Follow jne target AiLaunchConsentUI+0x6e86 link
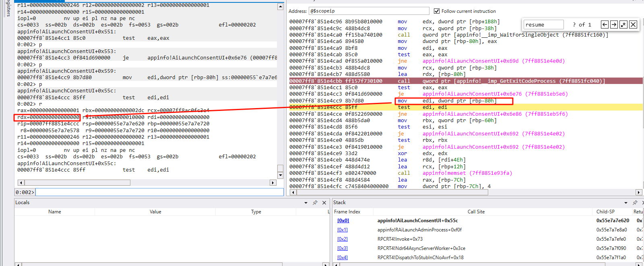This screenshot has height=266, width=644. pos(495,114)
